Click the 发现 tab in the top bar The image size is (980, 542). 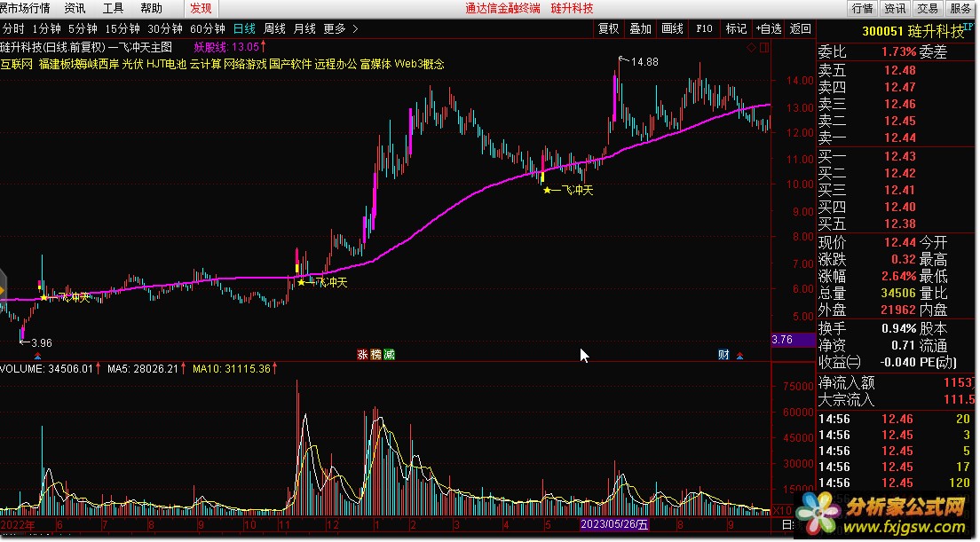tap(202, 8)
